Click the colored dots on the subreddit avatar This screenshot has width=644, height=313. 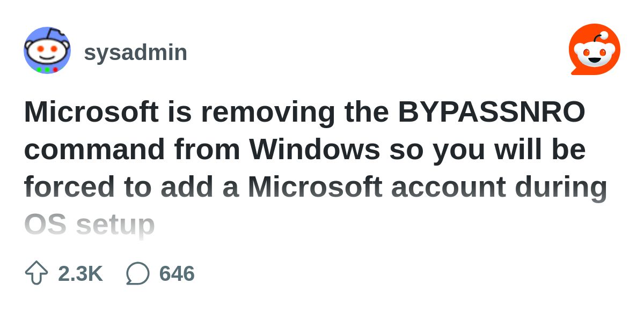point(47,70)
